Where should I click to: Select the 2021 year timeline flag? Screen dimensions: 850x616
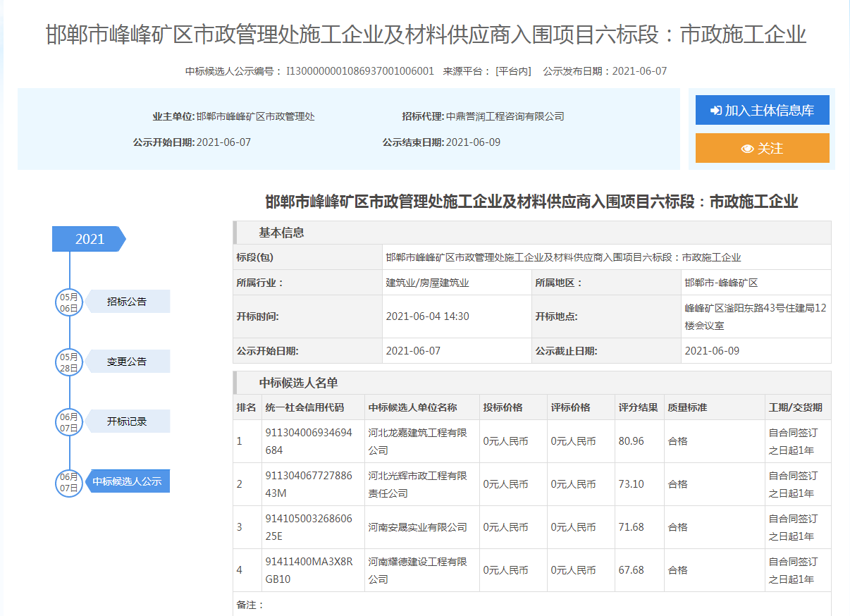89,239
